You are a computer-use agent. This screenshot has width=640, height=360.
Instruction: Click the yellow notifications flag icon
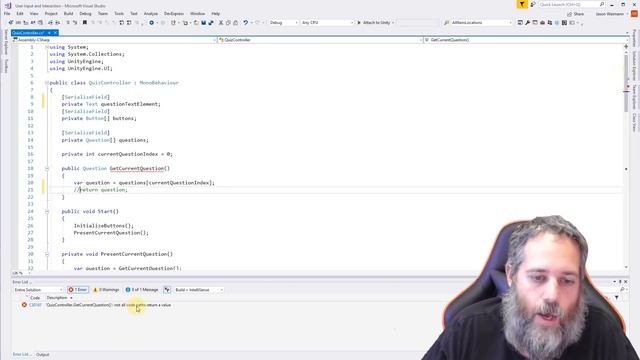click(x=522, y=4)
